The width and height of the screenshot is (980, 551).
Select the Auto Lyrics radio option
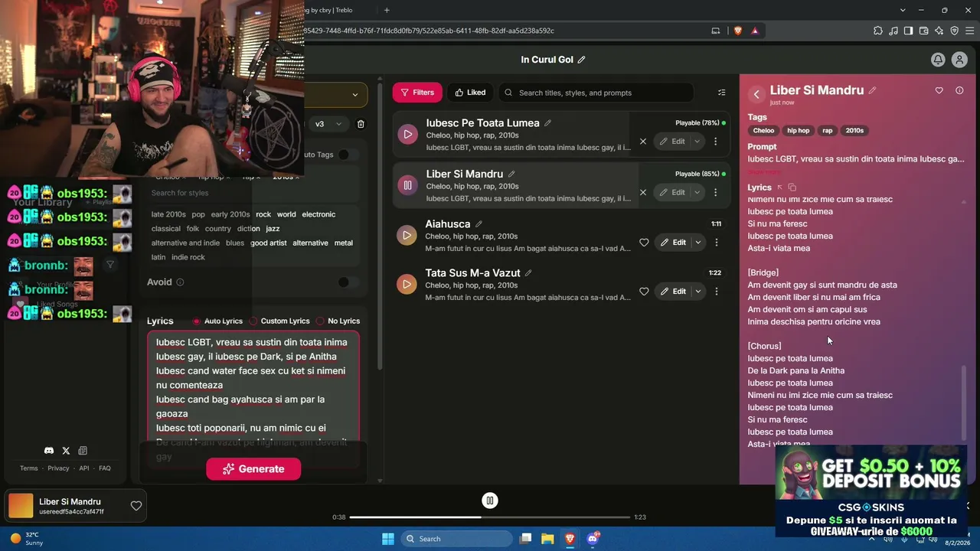tap(197, 321)
